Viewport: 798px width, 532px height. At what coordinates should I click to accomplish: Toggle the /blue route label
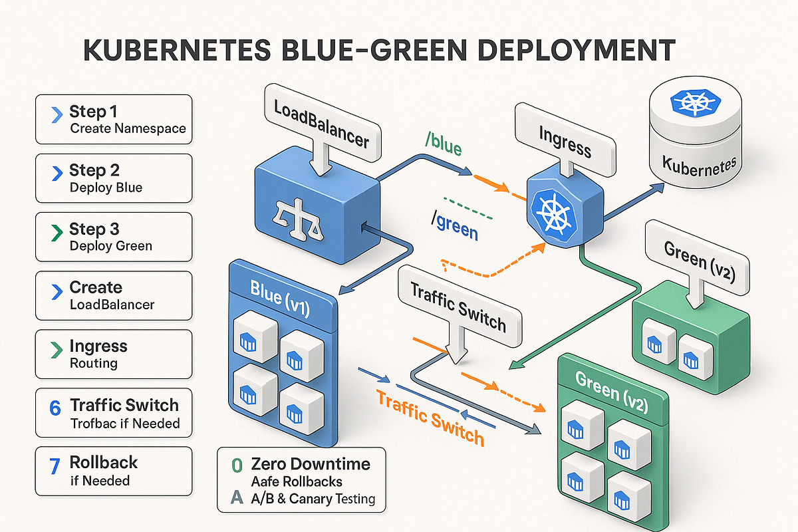(444, 142)
